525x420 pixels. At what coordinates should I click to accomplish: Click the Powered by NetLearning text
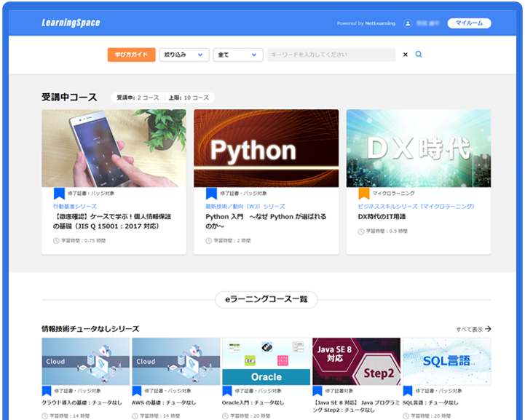pos(366,23)
